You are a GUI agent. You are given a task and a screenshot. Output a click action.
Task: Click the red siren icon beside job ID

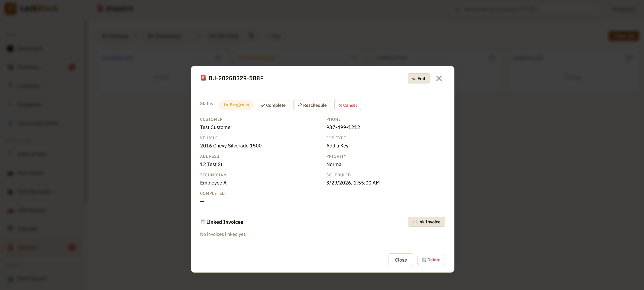(203, 78)
